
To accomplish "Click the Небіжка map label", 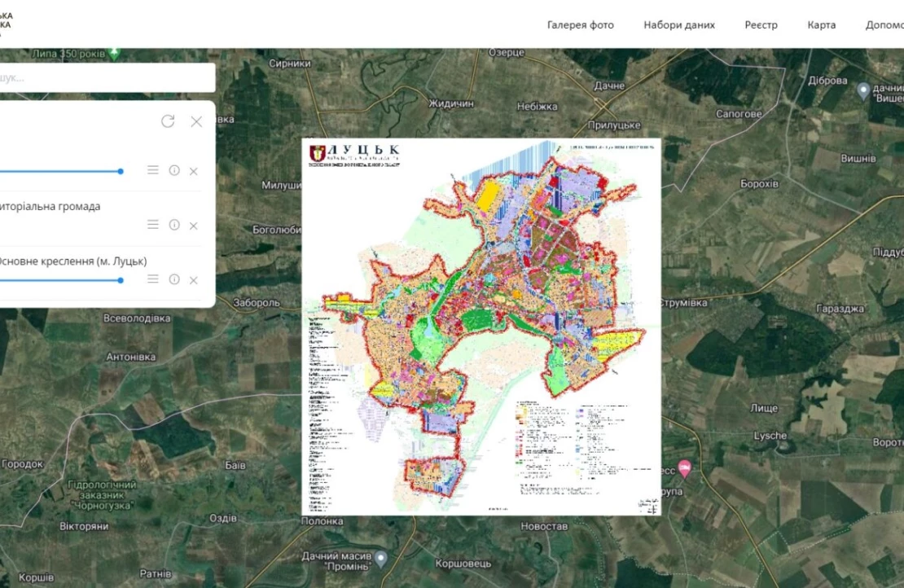I will pos(537,107).
